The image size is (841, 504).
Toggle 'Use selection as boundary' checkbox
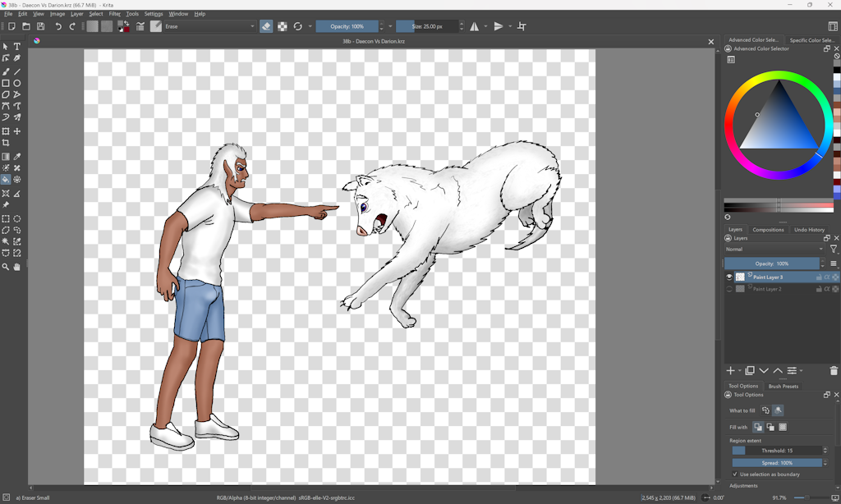(735, 474)
